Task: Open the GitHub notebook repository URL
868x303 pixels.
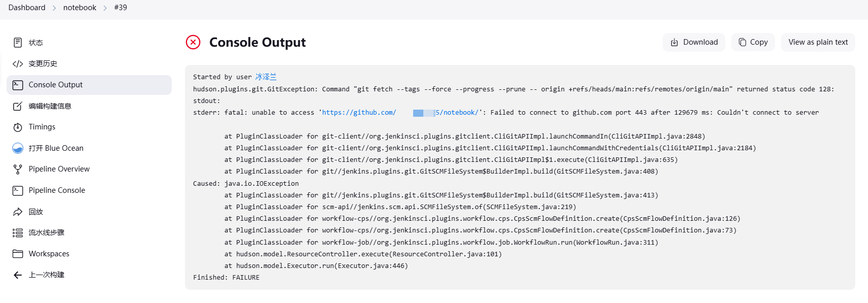Action: tap(400, 113)
